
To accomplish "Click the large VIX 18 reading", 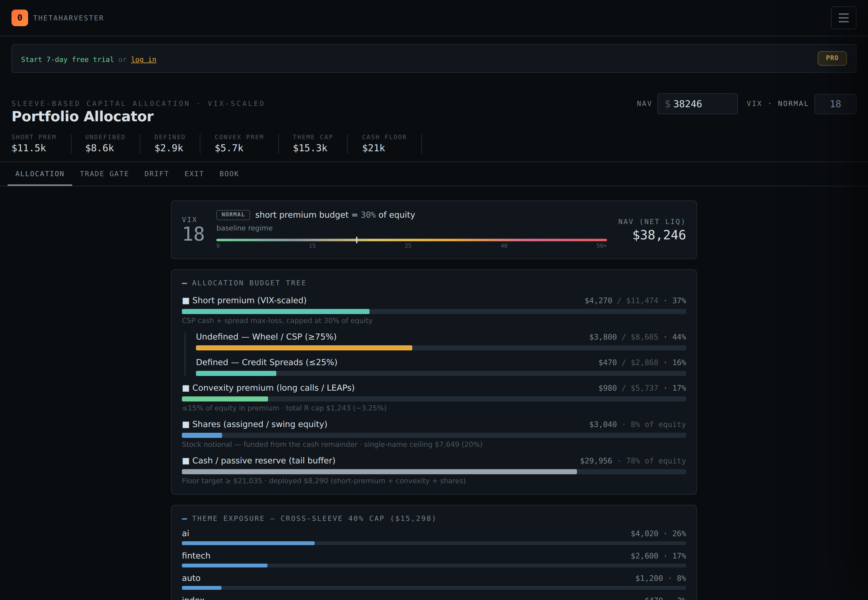I will click(x=194, y=234).
